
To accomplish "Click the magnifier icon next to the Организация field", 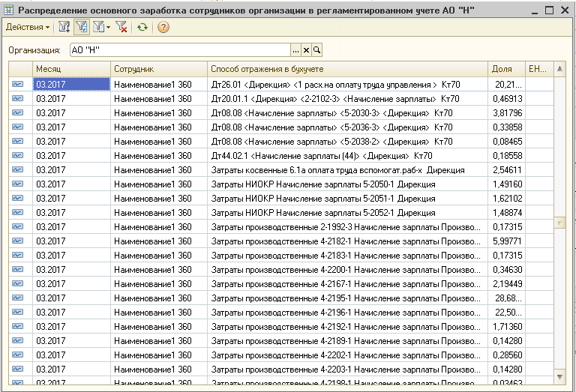I will coord(316,50).
